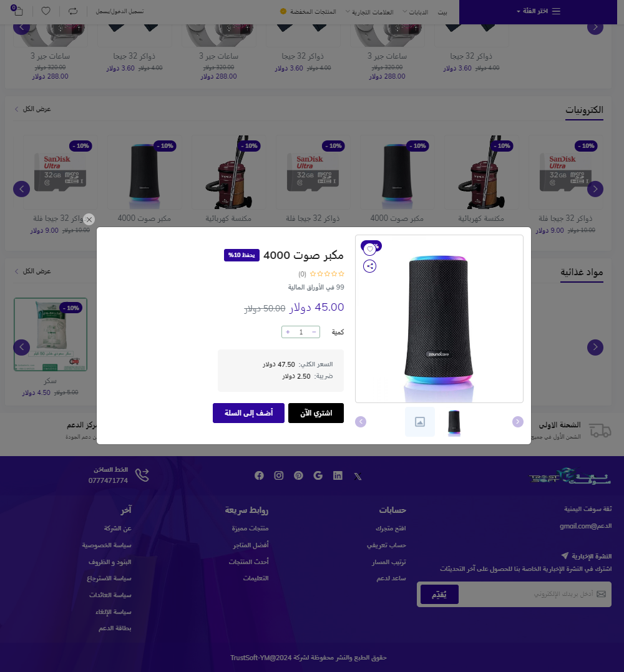Go to بيت home menu item

(x=442, y=12)
